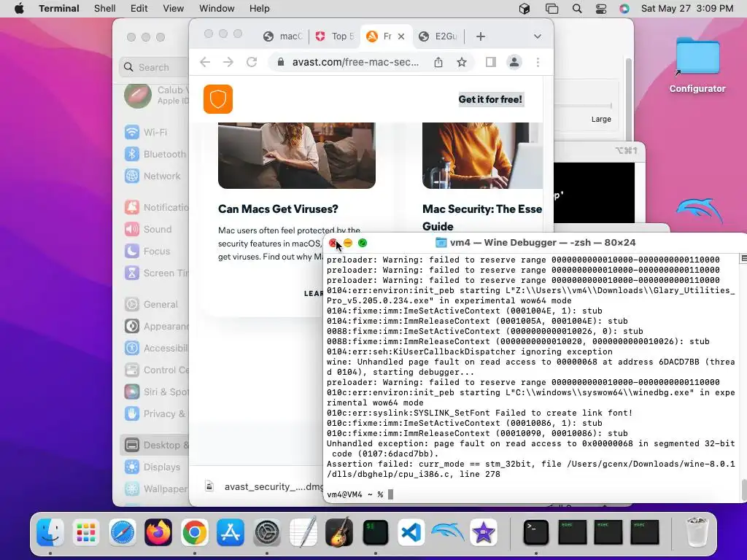Open Chrome three-dot menu
Viewport: 747px width, 560px height.
pyautogui.click(x=538, y=63)
